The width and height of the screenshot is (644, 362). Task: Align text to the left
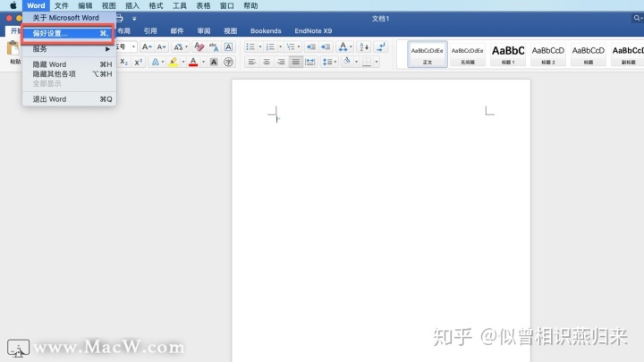(251, 62)
